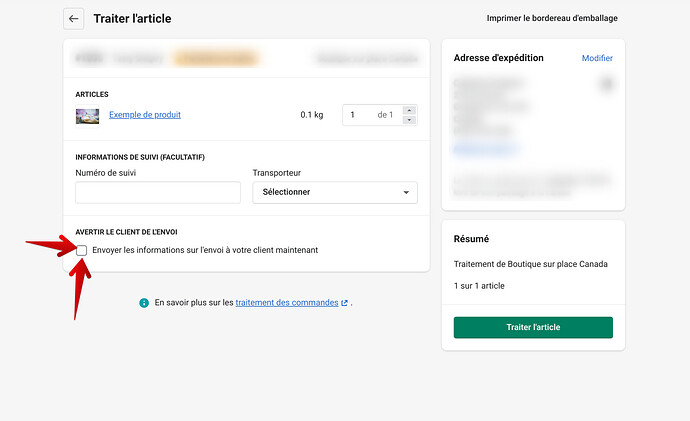This screenshot has height=421, width=690.
Task: Click the blurred icon in Adresse d'expédition card
Action: (x=606, y=85)
